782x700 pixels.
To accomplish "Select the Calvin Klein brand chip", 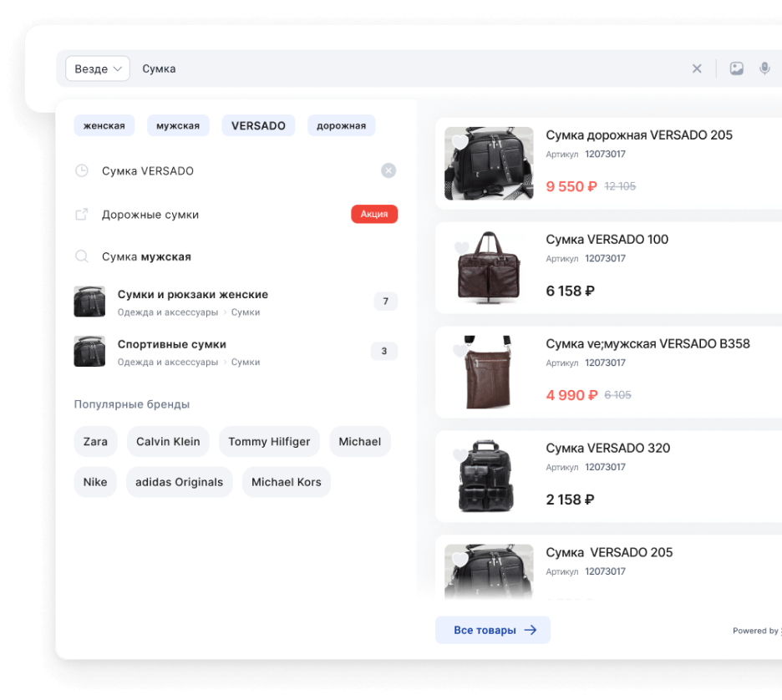I will 168,441.
